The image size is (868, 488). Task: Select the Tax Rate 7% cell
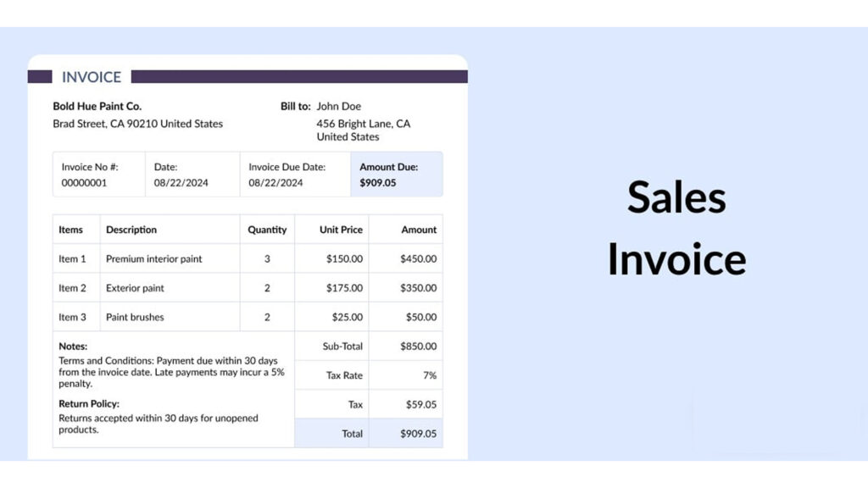tap(406, 375)
